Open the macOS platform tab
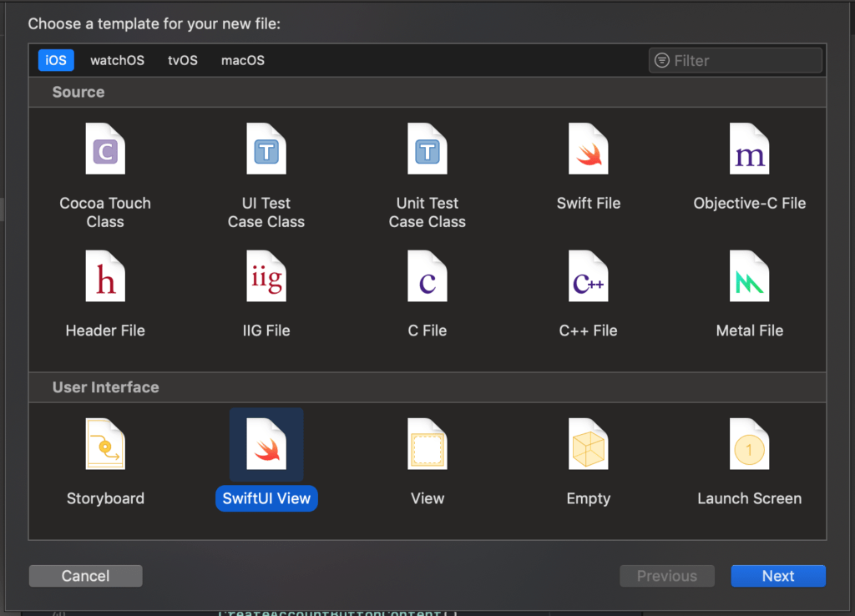This screenshot has width=855, height=616. [243, 60]
